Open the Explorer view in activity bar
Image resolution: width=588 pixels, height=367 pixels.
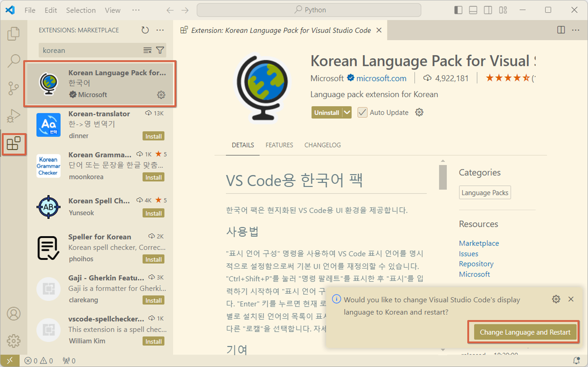[14, 34]
